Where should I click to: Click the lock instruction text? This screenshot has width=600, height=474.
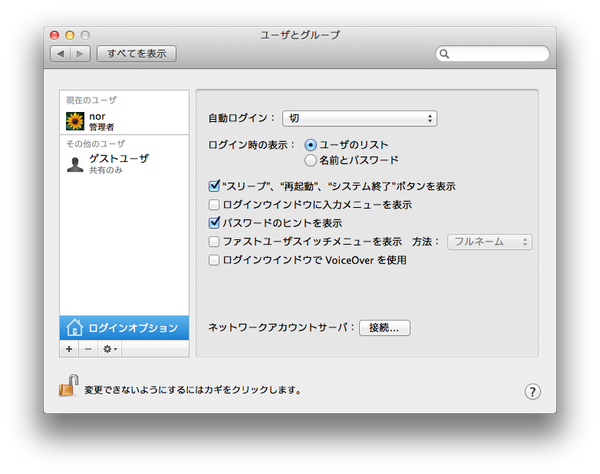point(193,390)
